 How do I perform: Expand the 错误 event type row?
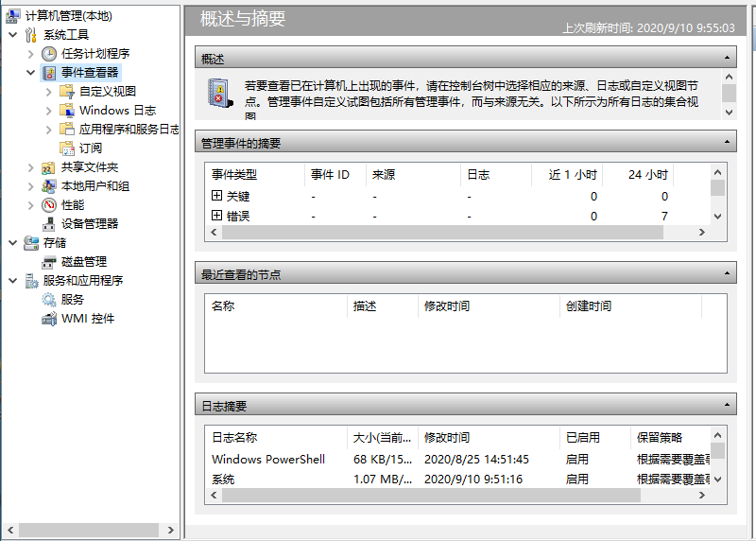coord(217,216)
